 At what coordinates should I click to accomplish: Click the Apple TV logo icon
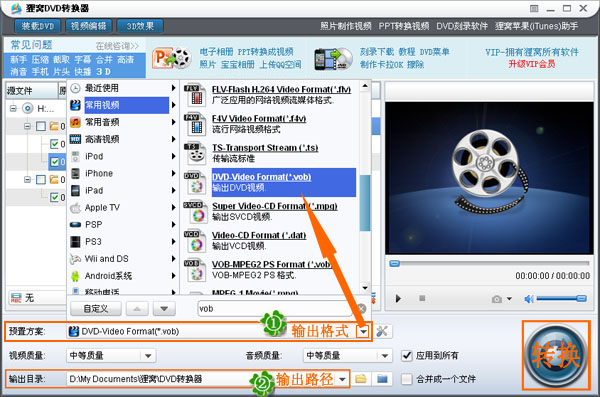pyautogui.click(x=75, y=207)
